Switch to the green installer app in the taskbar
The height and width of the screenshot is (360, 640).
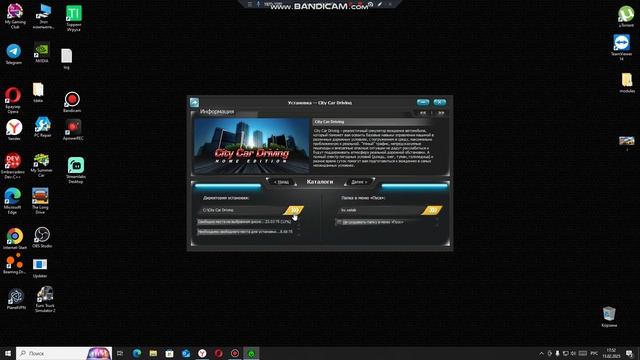(x=251, y=353)
